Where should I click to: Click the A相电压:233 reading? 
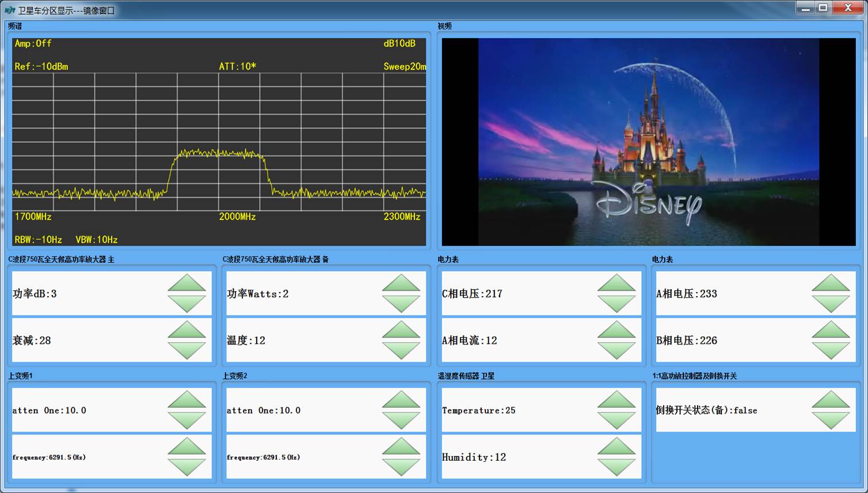[687, 294]
